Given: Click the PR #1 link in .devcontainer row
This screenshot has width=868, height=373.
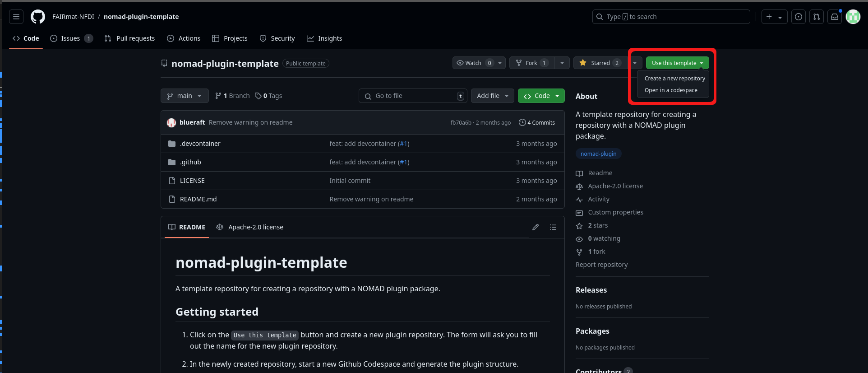Looking at the screenshot, I should click(403, 144).
